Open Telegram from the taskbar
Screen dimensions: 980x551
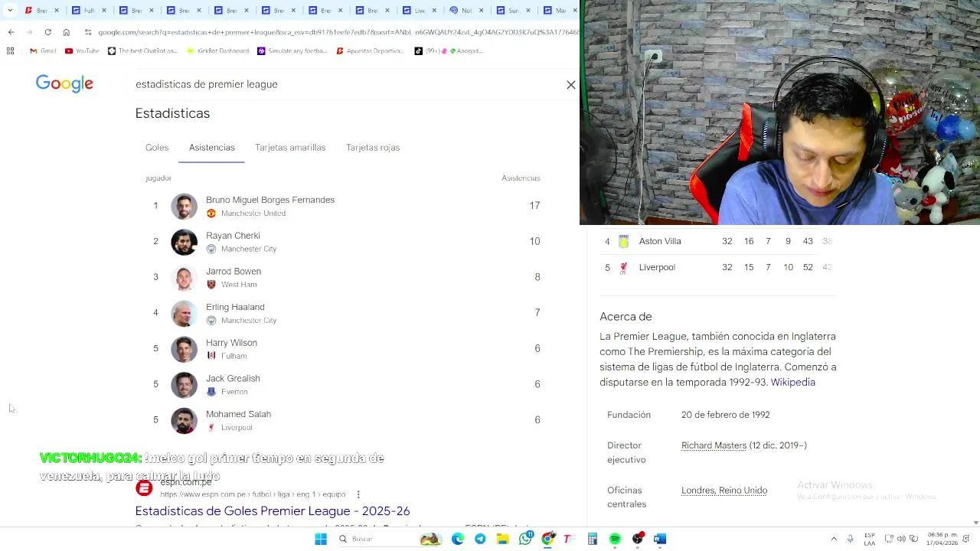click(x=480, y=539)
